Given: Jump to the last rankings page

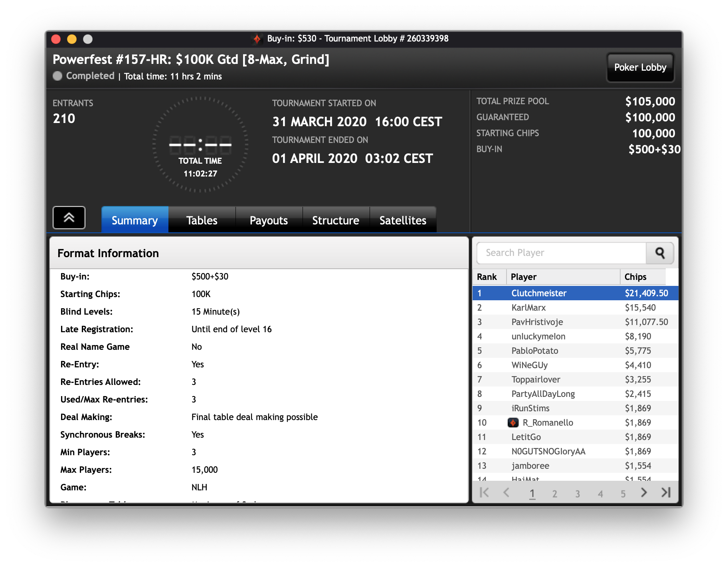Looking at the screenshot, I should (x=666, y=493).
